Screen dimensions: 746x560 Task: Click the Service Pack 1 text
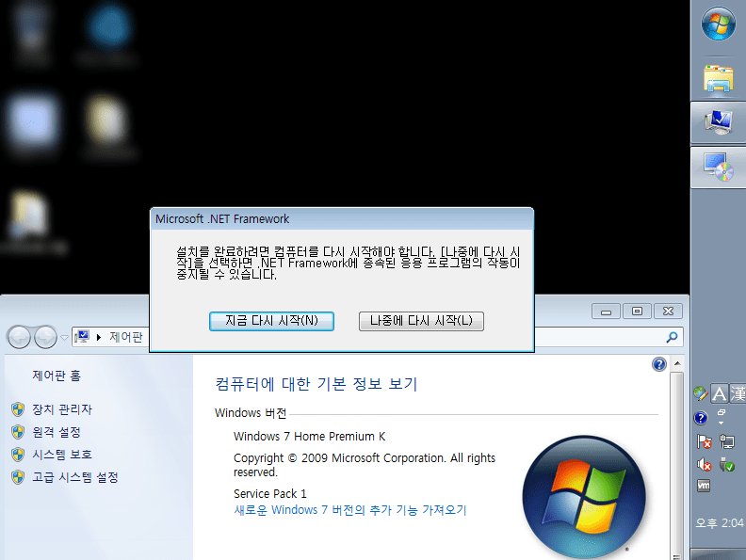point(269,493)
